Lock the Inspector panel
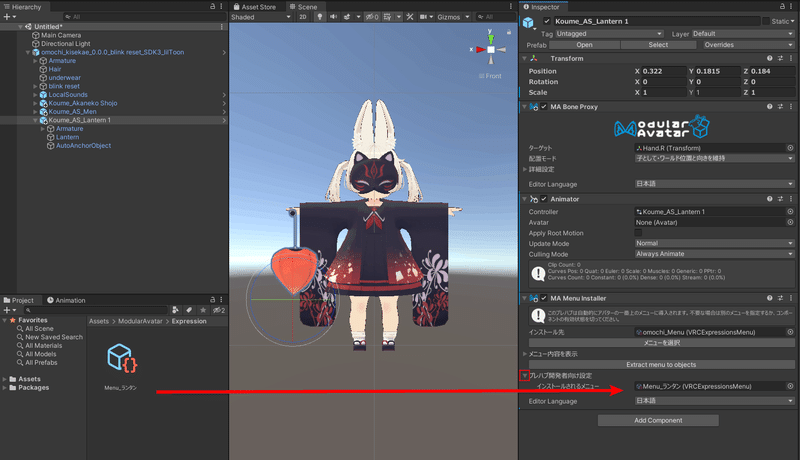The image size is (800, 460). (782, 6)
